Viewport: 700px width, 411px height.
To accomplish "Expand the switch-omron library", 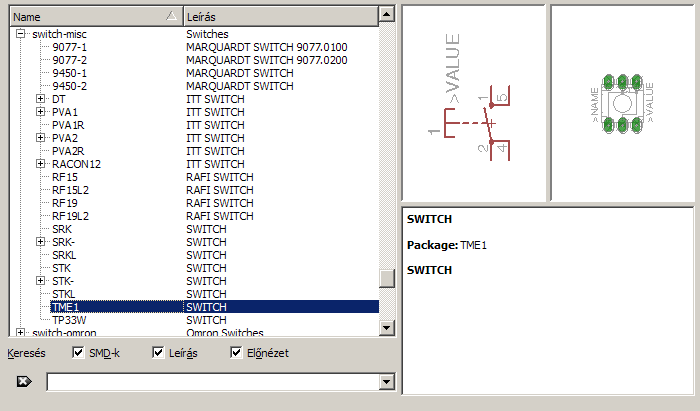I will [x=21, y=332].
